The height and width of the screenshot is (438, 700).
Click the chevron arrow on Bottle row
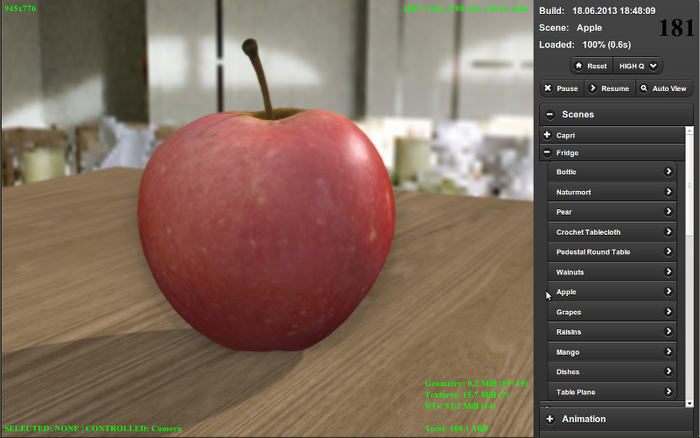[668, 171]
